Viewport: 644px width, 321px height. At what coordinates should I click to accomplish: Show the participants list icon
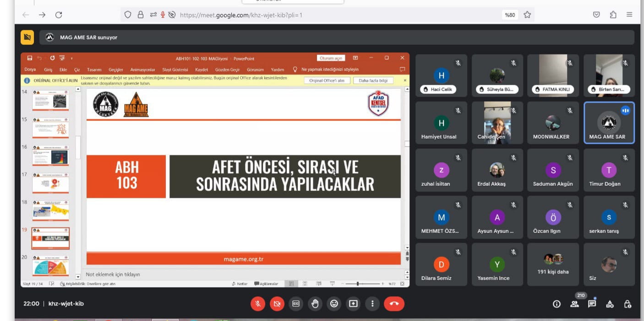[x=574, y=304]
